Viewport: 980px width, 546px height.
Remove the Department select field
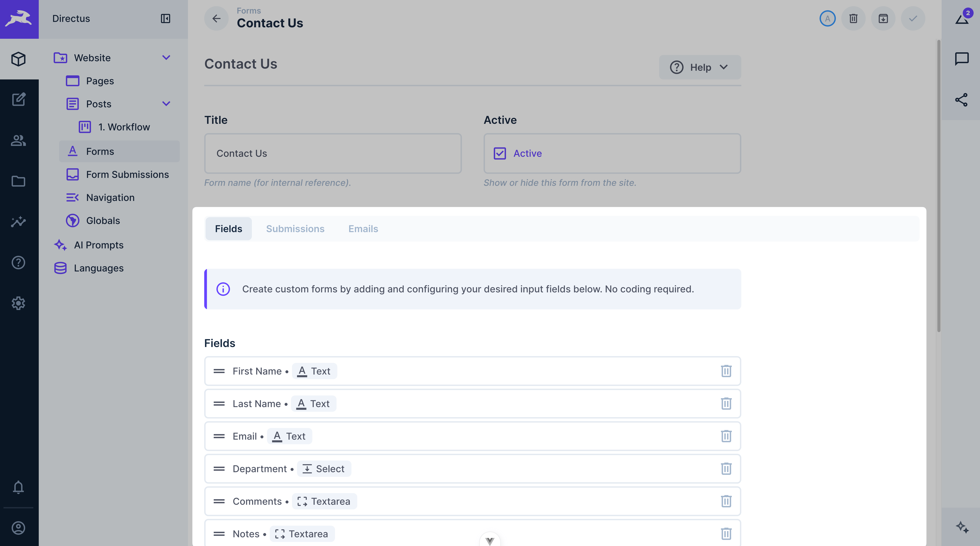coord(726,469)
